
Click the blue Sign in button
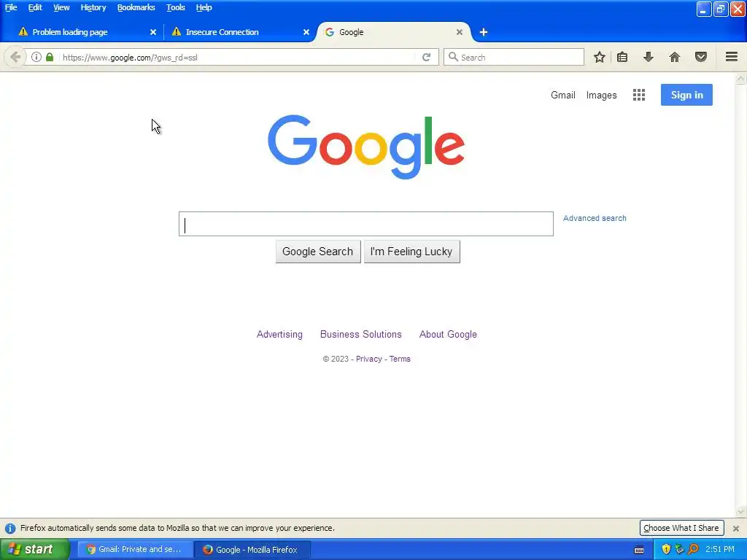[x=686, y=95]
